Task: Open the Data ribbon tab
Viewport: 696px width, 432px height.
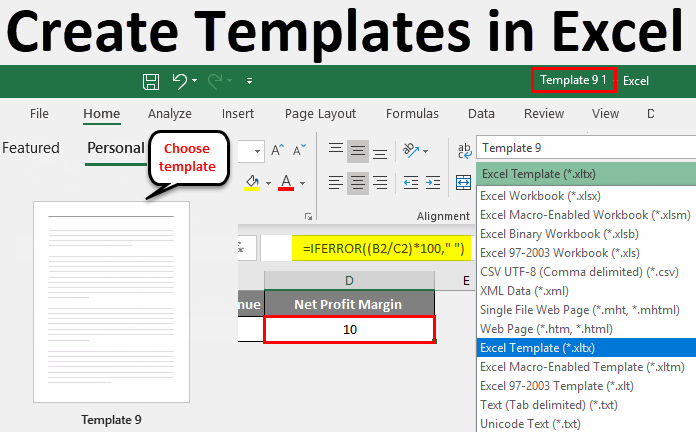Action: (x=481, y=114)
